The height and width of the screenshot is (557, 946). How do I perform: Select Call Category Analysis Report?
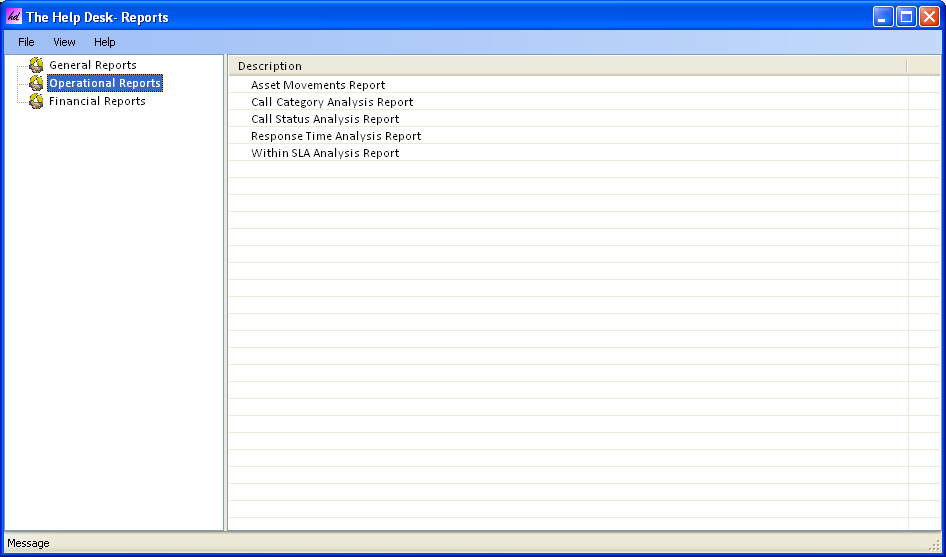pyautogui.click(x=332, y=102)
